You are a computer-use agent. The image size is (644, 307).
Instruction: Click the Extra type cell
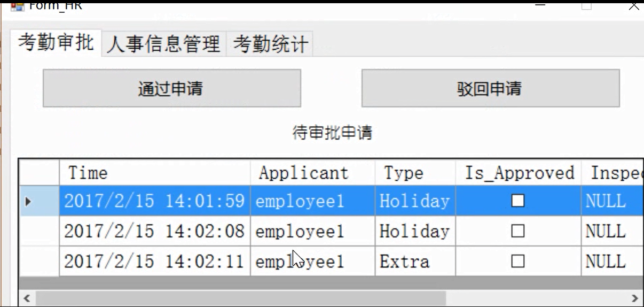[415, 262]
